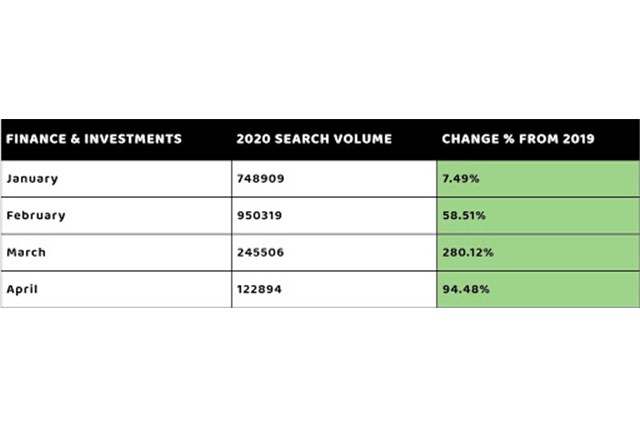Select the green 280.12% change cell
The height and width of the screenshot is (427, 640).
(x=537, y=251)
